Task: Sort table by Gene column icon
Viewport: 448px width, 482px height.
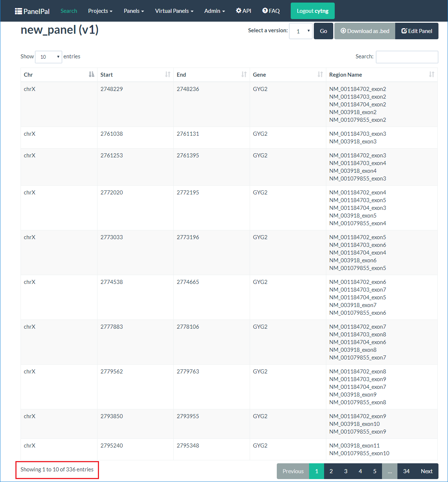Action: pyautogui.click(x=320, y=74)
